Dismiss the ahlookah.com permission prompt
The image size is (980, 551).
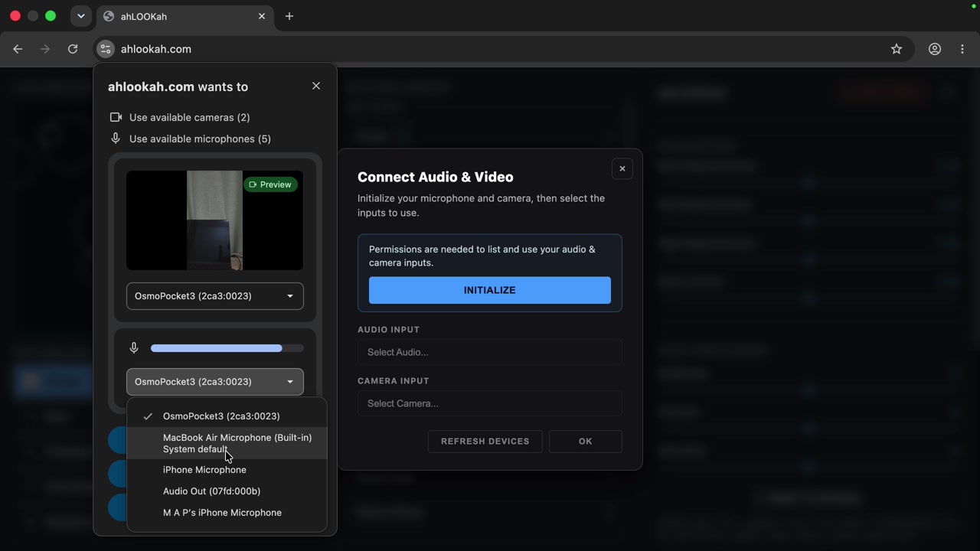[x=316, y=86]
